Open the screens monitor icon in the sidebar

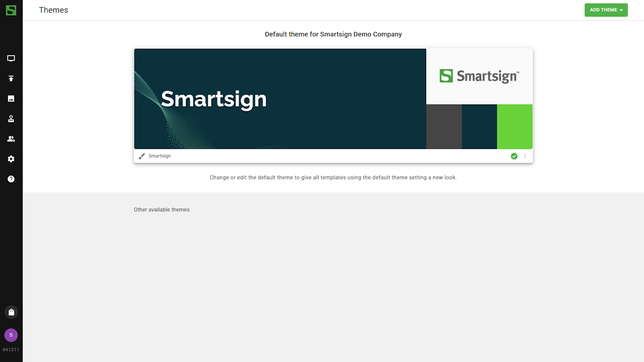[x=11, y=58]
